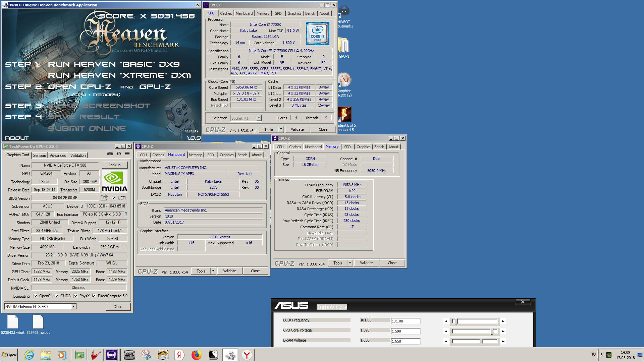The width and height of the screenshot is (644, 362).
Task: Open the 525429.hwbot file on desktop
Action: 38,324
